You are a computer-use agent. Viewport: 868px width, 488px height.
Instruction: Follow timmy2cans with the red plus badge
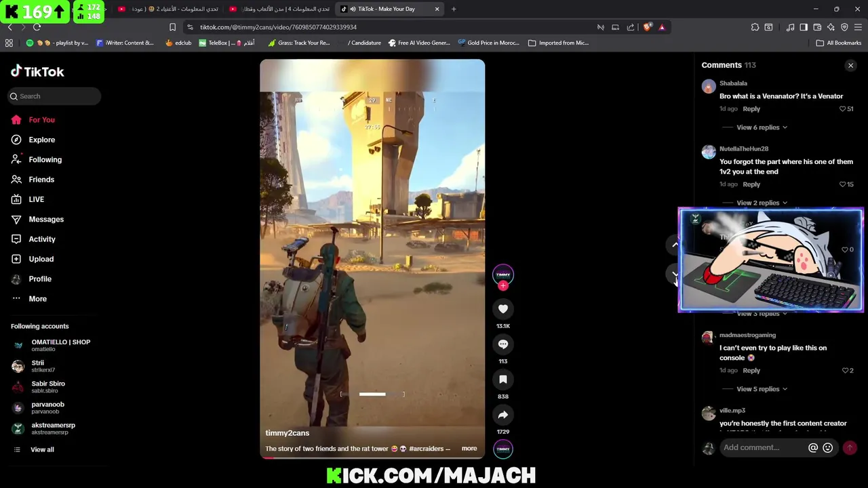coord(503,286)
